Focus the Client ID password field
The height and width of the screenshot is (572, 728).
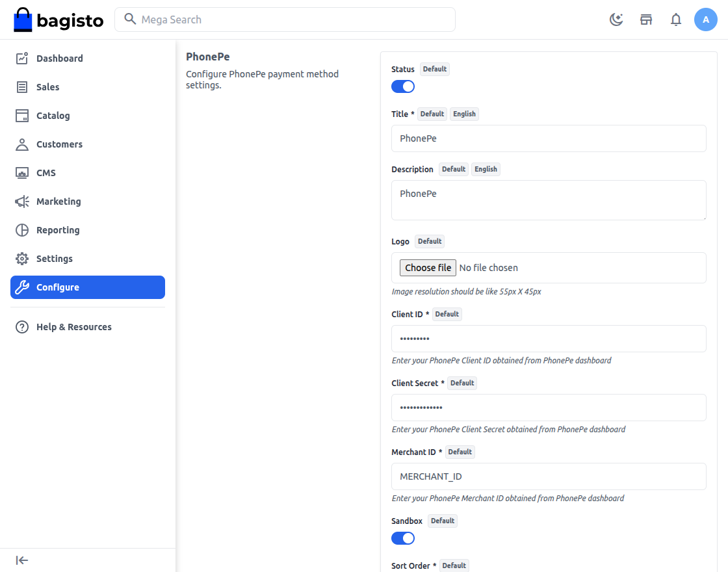pyautogui.click(x=549, y=339)
